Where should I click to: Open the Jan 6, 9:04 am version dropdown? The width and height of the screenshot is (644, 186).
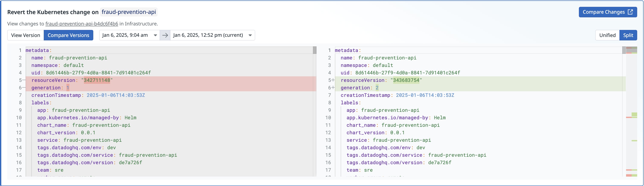point(129,35)
